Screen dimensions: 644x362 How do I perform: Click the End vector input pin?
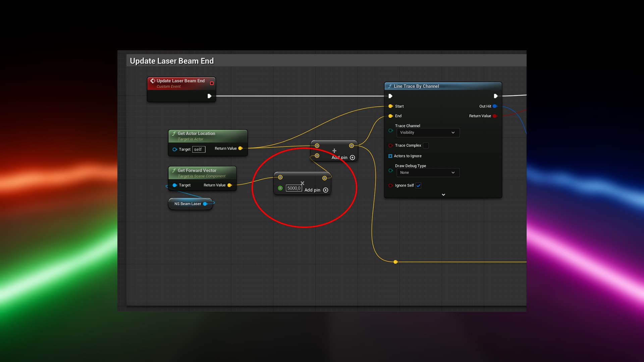(x=390, y=116)
